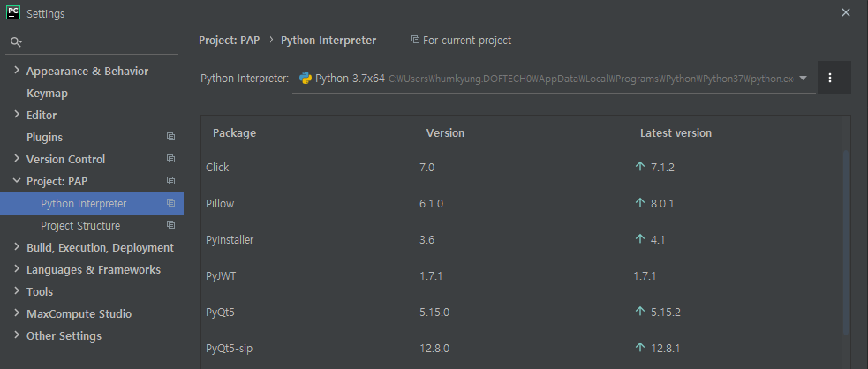Click PyQt5-sip installed version 12.8.0
Viewport: 868px width, 369px height.
434,349
